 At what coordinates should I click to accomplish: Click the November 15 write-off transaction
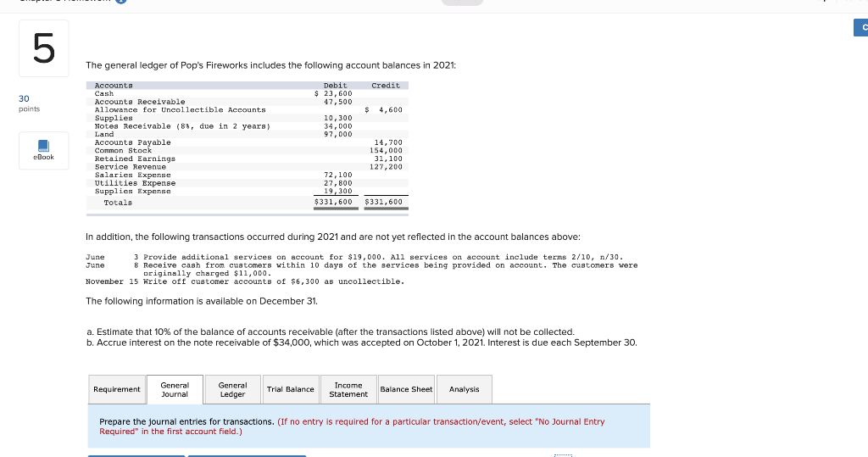pyautogui.click(x=245, y=281)
